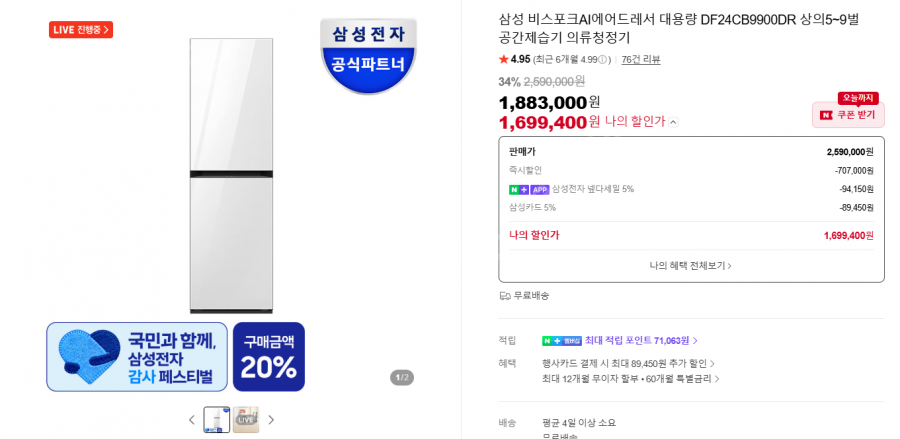Click the main product image
This screenshot has width=900, height=439.
click(x=231, y=176)
